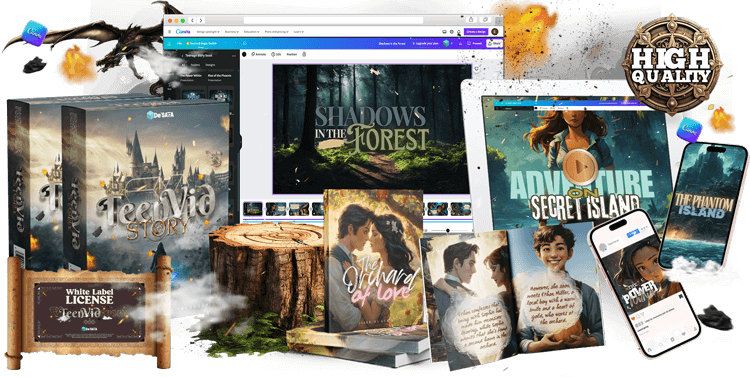
Task: Open the notifications bell icon
Action: tap(459, 32)
